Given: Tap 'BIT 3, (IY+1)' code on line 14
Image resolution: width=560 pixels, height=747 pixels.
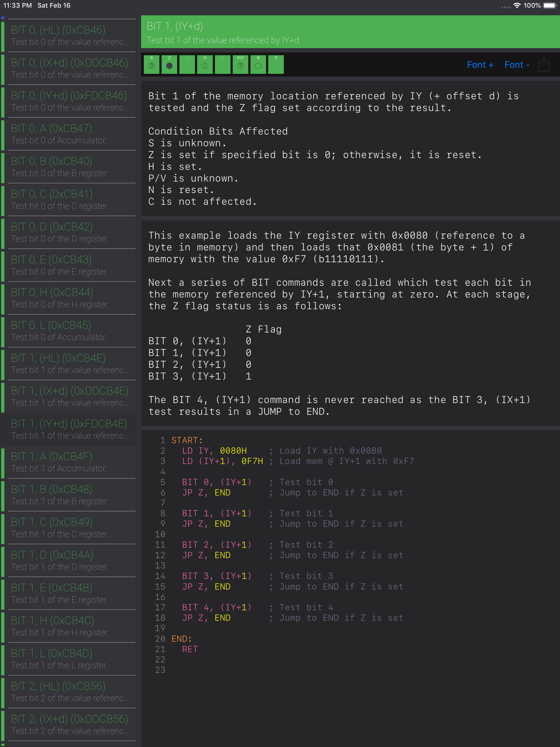Looking at the screenshot, I should pyautogui.click(x=217, y=576).
